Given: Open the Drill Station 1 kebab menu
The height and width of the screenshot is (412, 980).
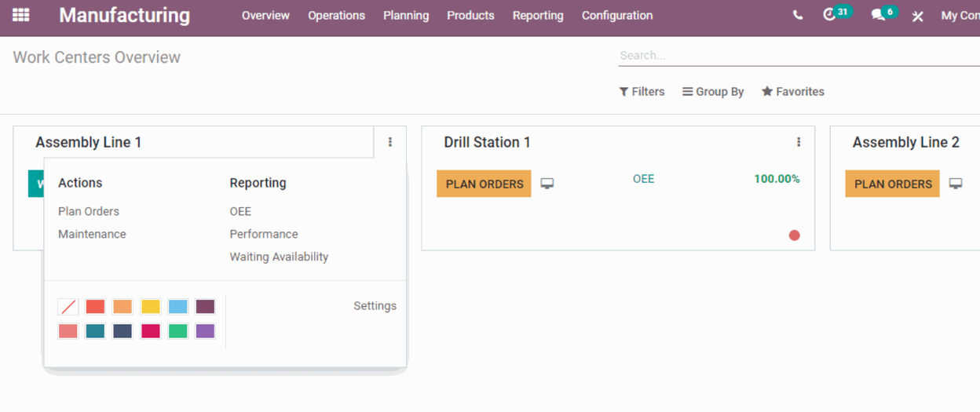Looking at the screenshot, I should coord(799,142).
